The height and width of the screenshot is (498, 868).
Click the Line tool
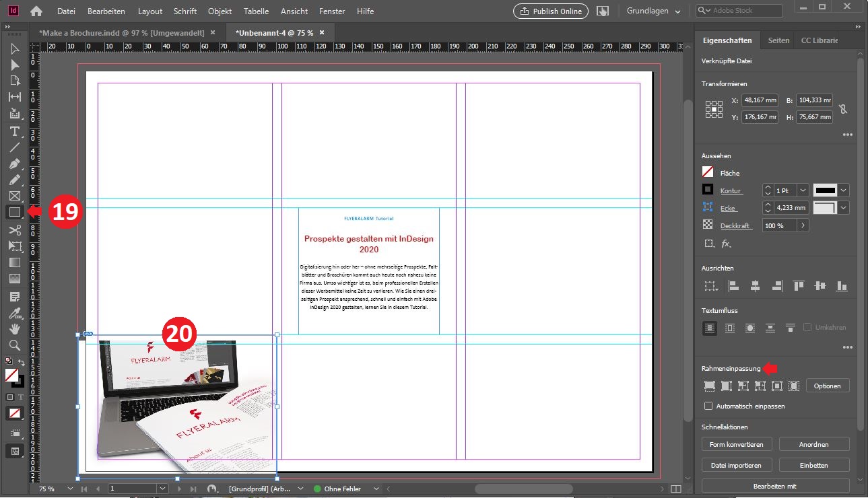coord(14,147)
